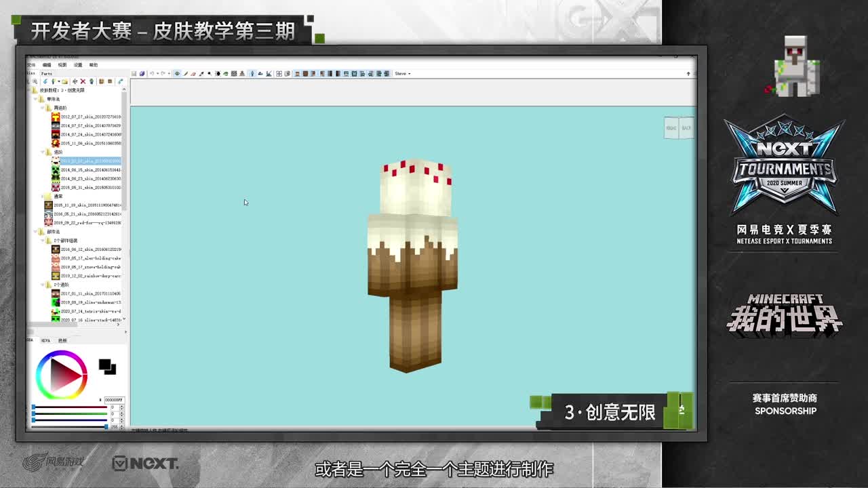
Task: Select the Camera (eye) tool
Action: tap(177, 73)
